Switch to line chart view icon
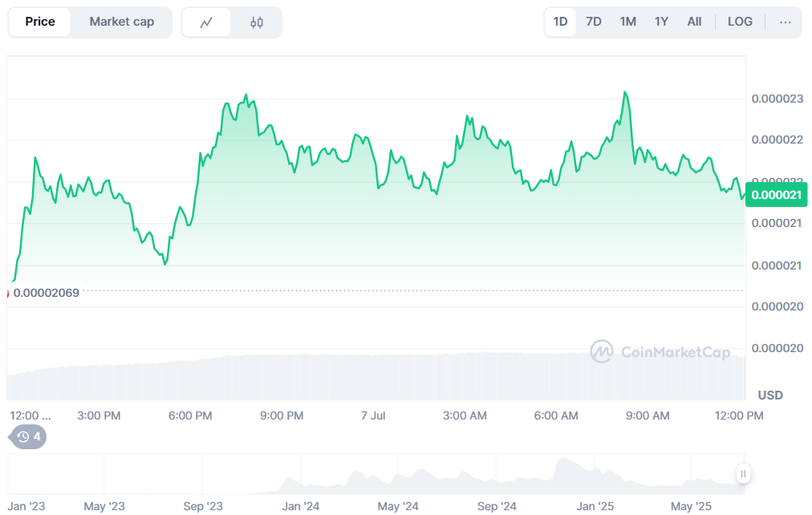This screenshot has width=812, height=515. [x=206, y=22]
